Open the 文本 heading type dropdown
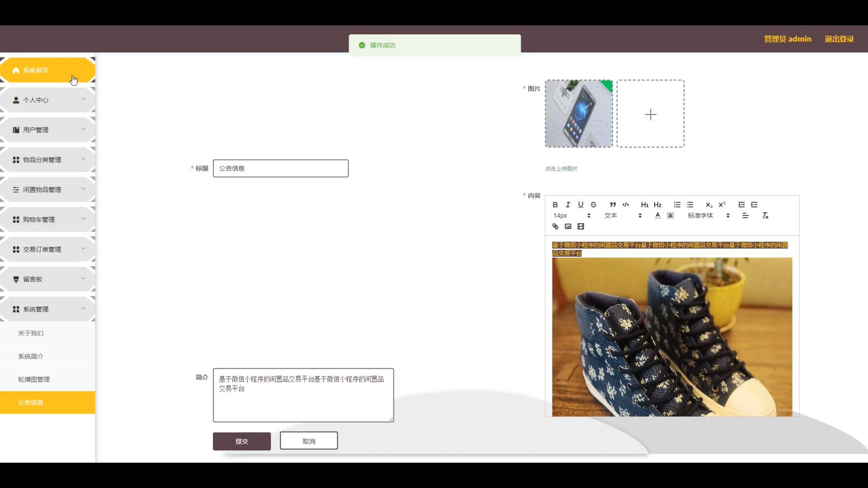 pyautogui.click(x=623, y=216)
